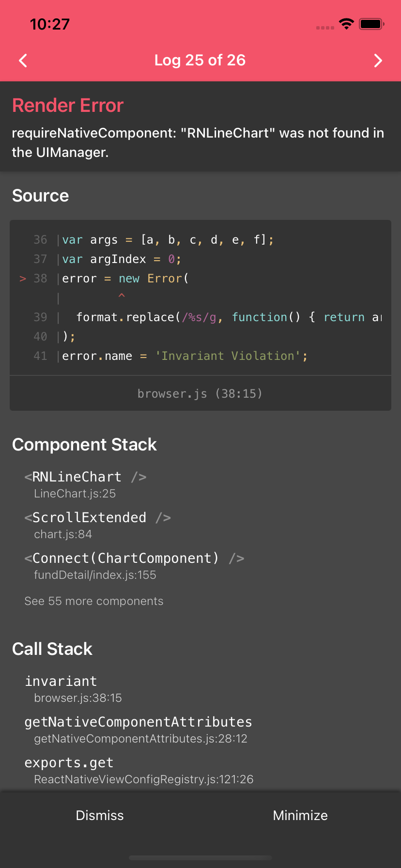Navigate to the previous log with back chevron
Screen dimensions: 401x868
pos(22,61)
